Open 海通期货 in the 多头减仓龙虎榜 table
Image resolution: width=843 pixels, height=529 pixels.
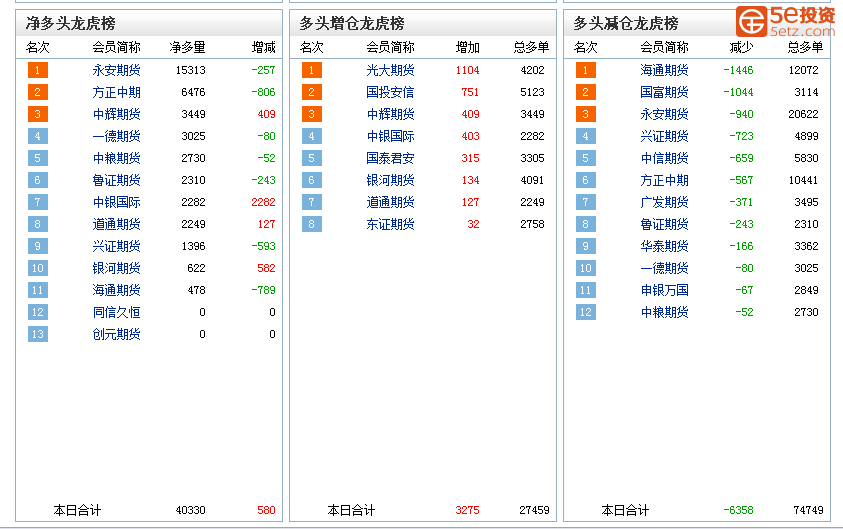point(665,70)
